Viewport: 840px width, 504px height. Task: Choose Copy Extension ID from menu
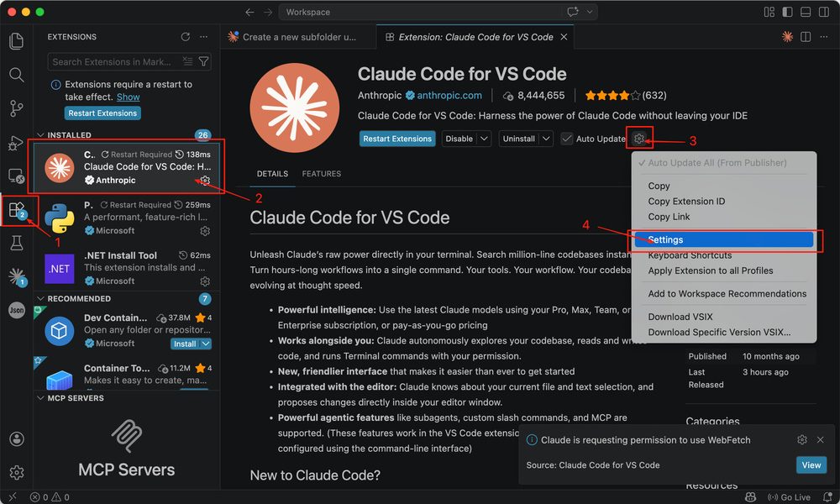tap(686, 202)
